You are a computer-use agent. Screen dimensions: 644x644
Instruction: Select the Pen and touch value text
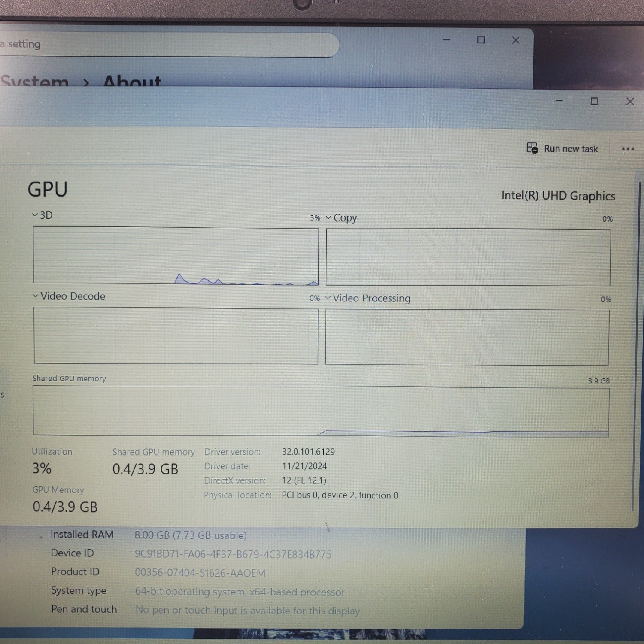(x=248, y=611)
